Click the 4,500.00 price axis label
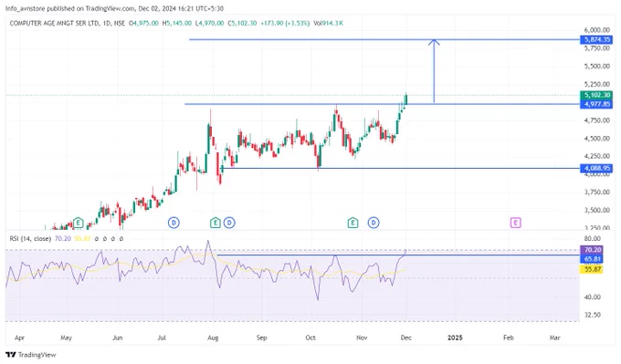 pos(597,139)
